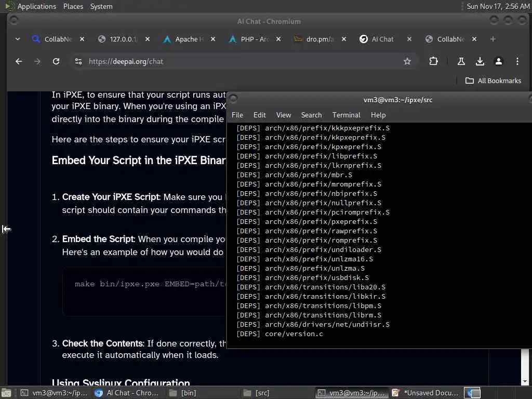
Task: Click Chromium window menu button icon
Action: click(x=14, y=20)
